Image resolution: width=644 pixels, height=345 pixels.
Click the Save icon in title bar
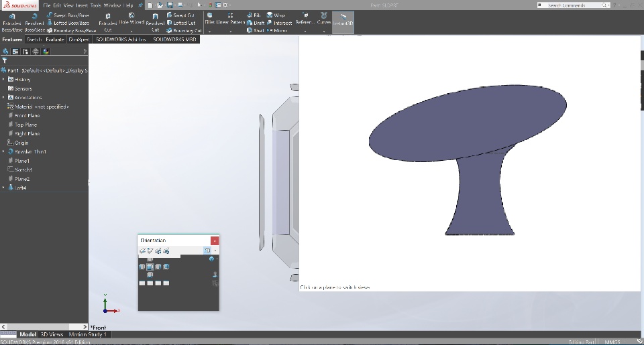[x=170, y=5]
